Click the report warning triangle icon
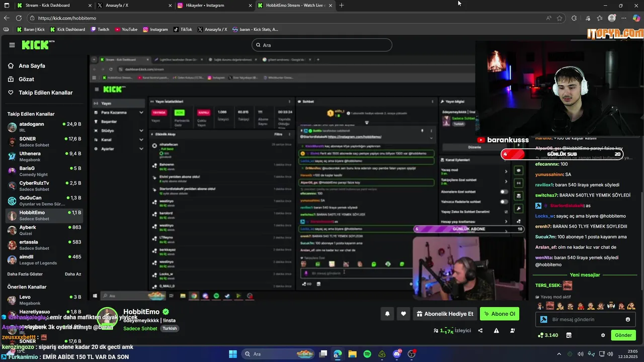 click(497, 330)
